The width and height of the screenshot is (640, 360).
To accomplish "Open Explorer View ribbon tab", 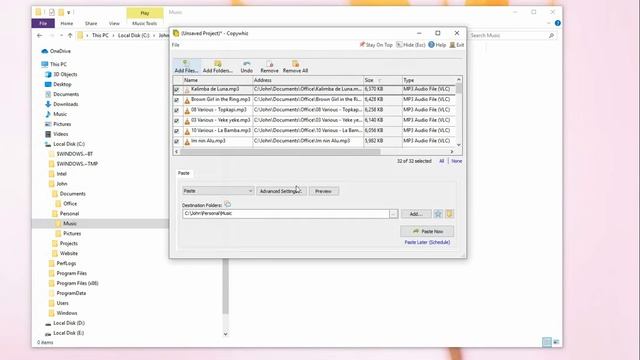I will 114,23.
